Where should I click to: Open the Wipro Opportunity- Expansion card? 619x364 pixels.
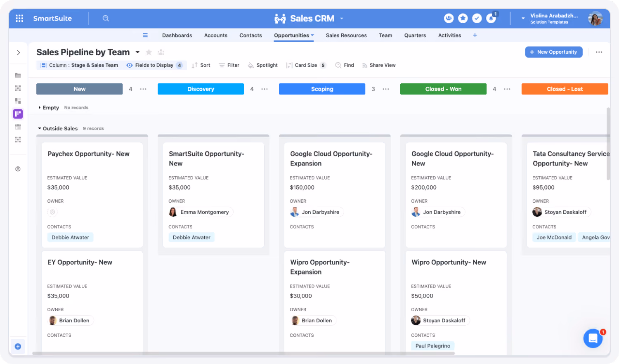click(x=335, y=302)
